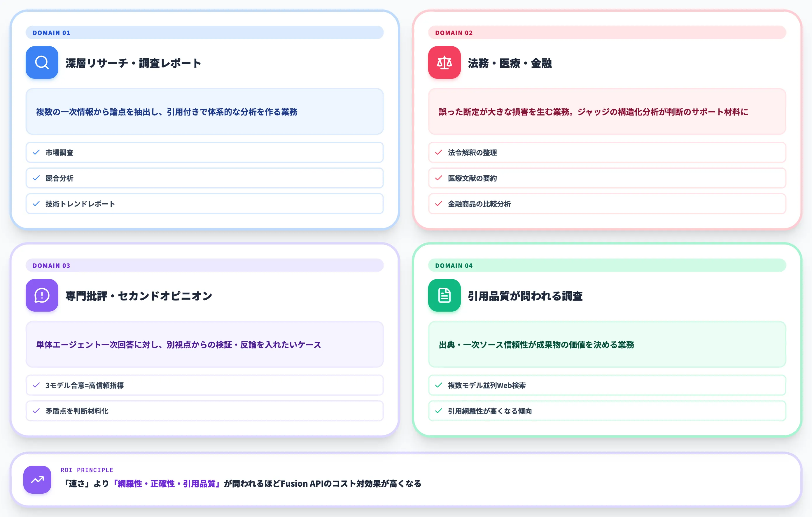The width and height of the screenshot is (812, 517).
Task: Click the blue magnifier search icon
Action: (42, 62)
